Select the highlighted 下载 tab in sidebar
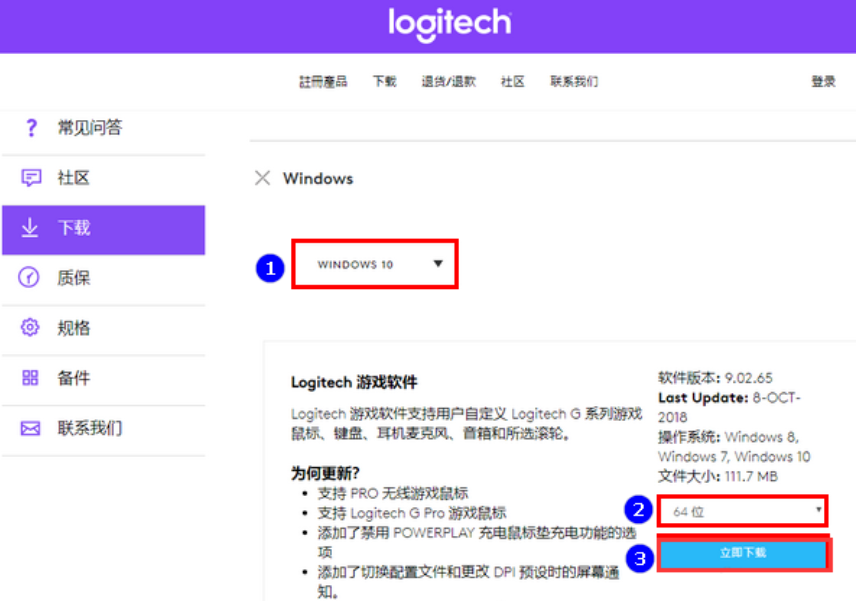856x601 pixels. pyautogui.click(x=103, y=229)
